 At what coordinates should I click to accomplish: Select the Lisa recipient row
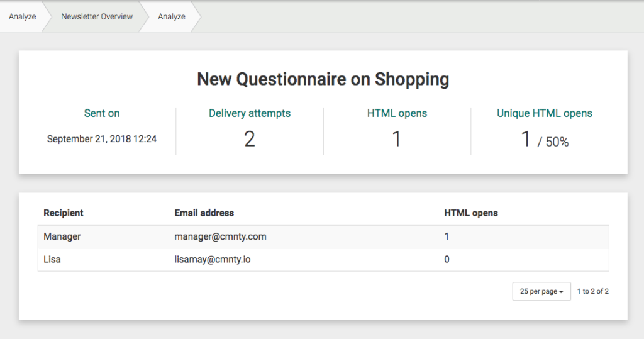click(x=323, y=259)
